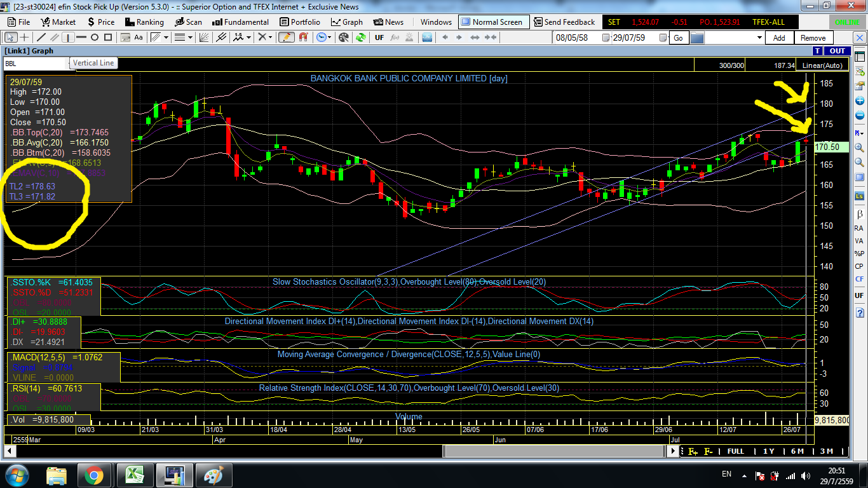Viewport: 868px width, 488px height.
Task: Click the sidebar help question icon
Action: (x=859, y=313)
